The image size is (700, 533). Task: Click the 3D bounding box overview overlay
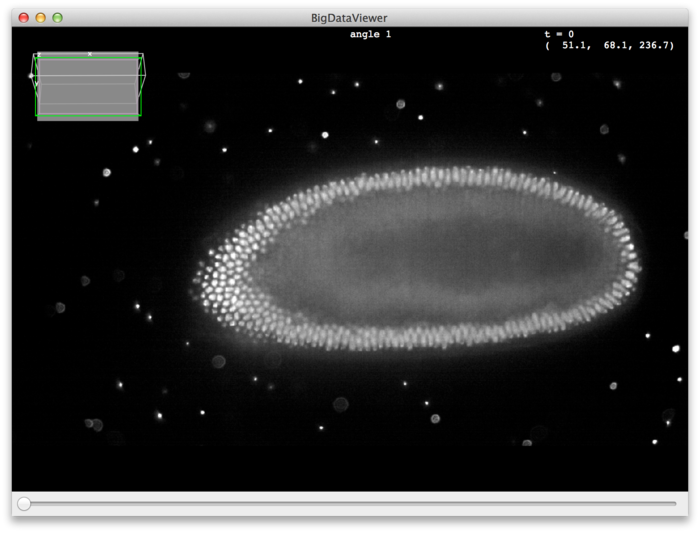pos(88,87)
